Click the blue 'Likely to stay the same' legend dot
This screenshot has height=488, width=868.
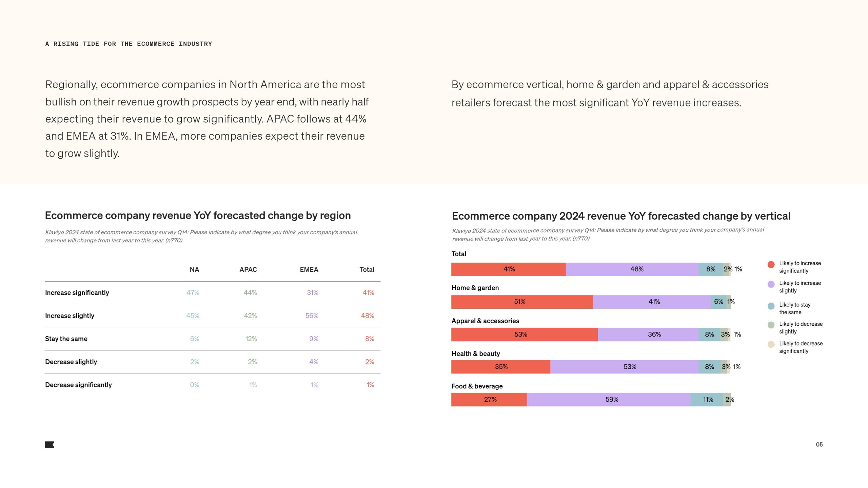coord(771,306)
